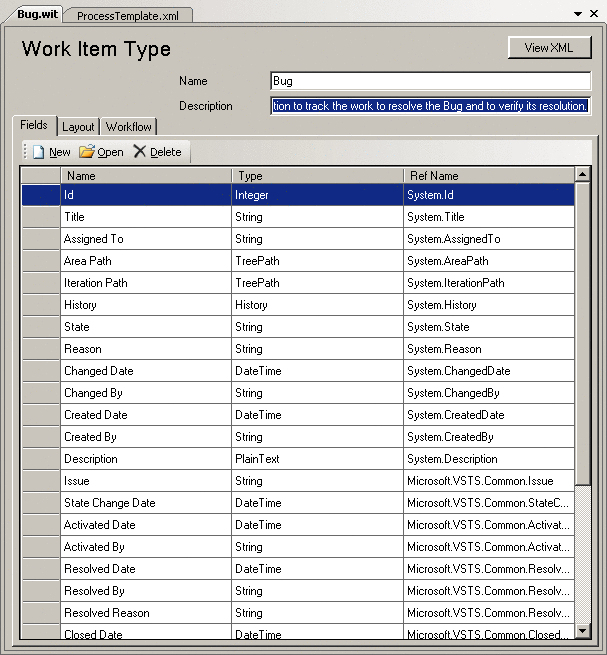This screenshot has width=607, height=655.
Task: Click the Microsoft.VSTS.Common.Issue ref name cell
Action: click(x=489, y=481)
